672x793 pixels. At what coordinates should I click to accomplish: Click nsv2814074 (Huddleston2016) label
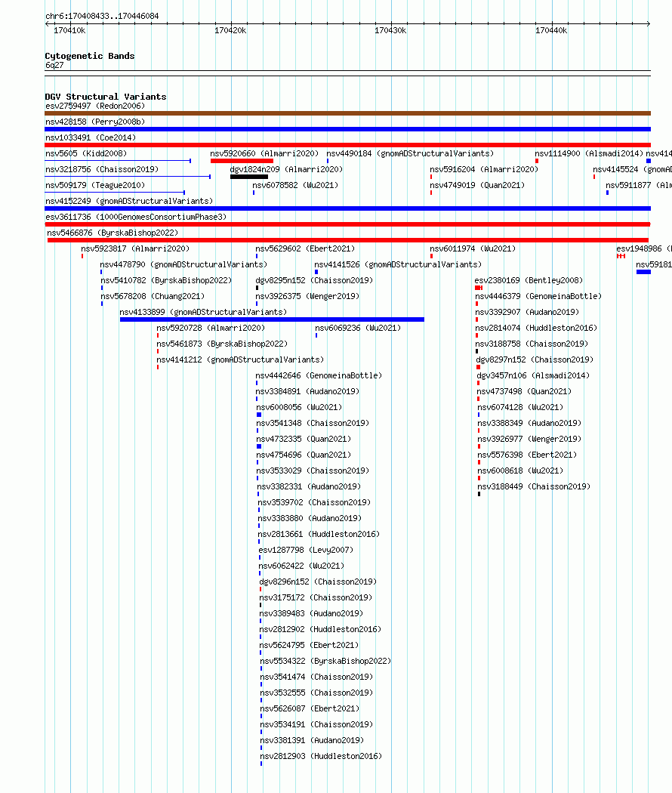(x=536, y=328)
